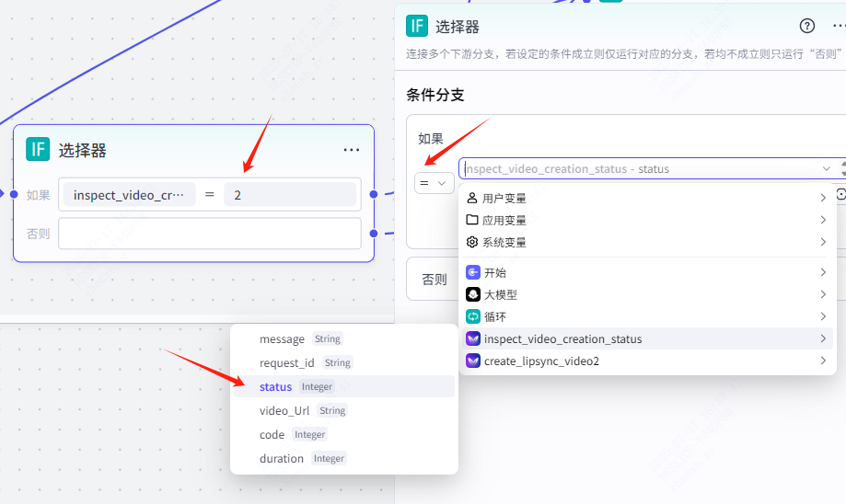The image size is (846, 504).
Task: Click the inspect_video_creation_status plugin icon
Action: [x=473, y=338]
